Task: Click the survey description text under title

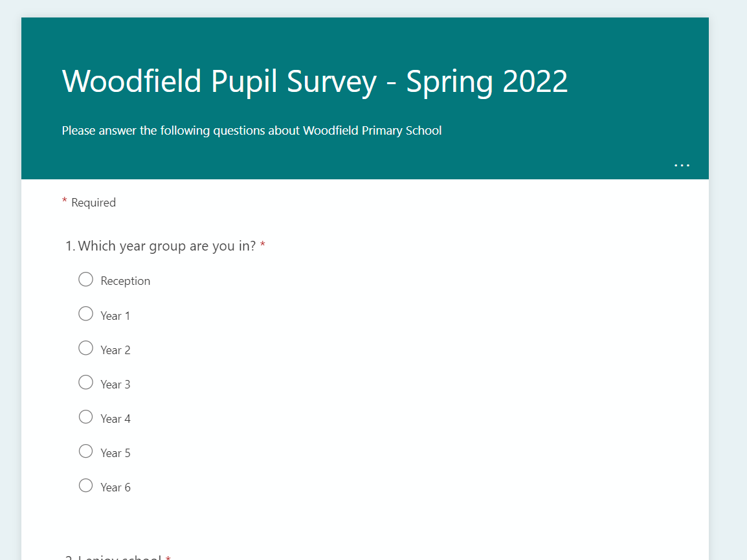Action: tap(251, 131)
